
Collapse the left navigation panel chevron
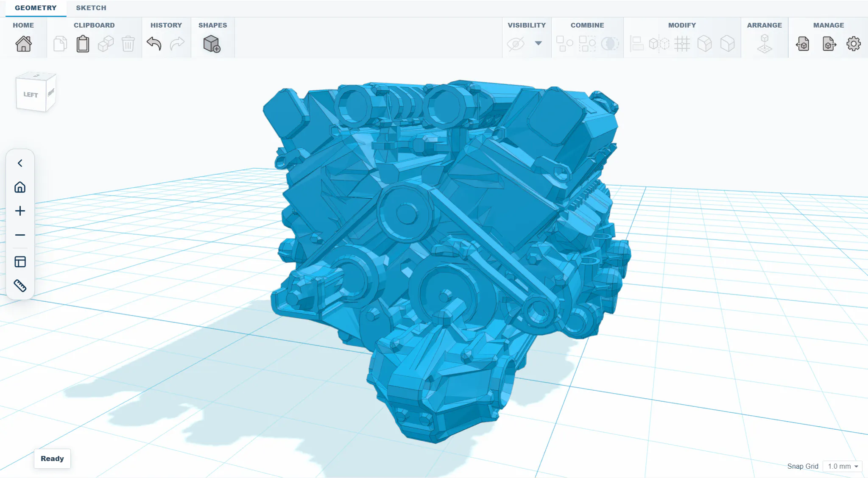(20, 163)
